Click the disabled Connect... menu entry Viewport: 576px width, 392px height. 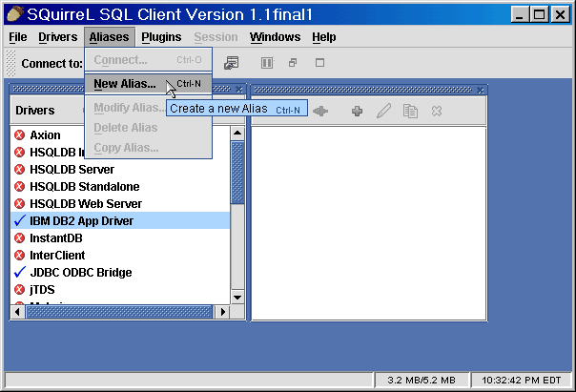click(x=149, y=59)
